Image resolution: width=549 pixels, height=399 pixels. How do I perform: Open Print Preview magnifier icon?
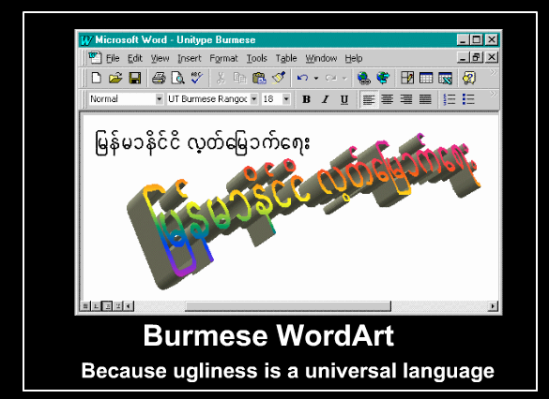pyautogui.click(x=178, y=78)
